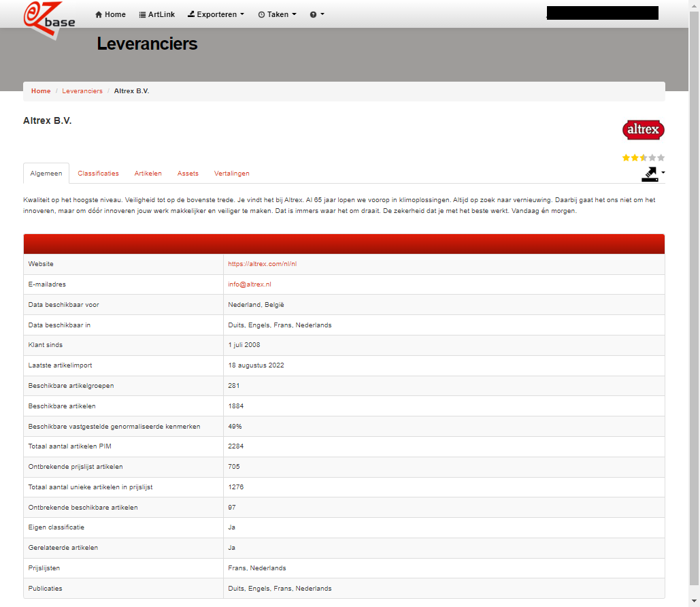The width and height of the screenshot is (700, 607).
Task: Open the help question-mark dropdown
Action: pos(317,14)
